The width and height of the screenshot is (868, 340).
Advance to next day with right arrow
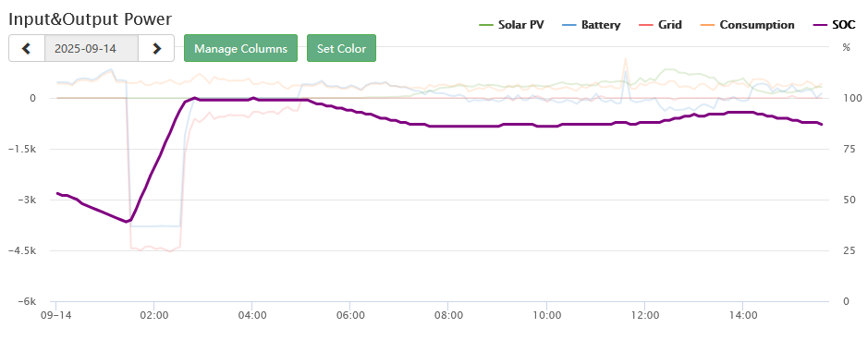(x=156, y=49)
